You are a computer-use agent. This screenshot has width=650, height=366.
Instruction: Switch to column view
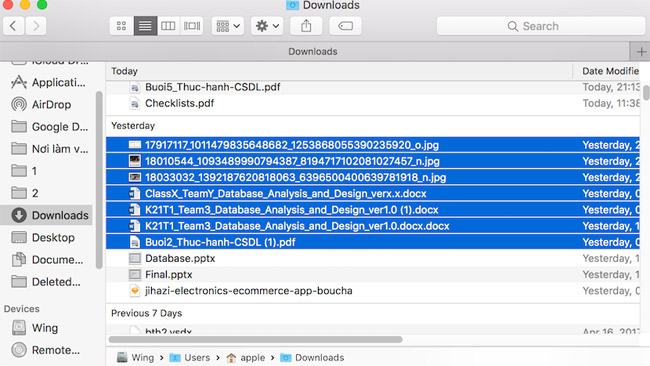(168, 26)
